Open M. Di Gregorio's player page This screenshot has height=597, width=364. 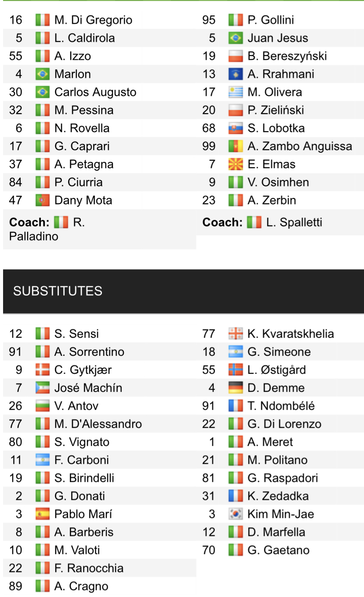[93, 20]
